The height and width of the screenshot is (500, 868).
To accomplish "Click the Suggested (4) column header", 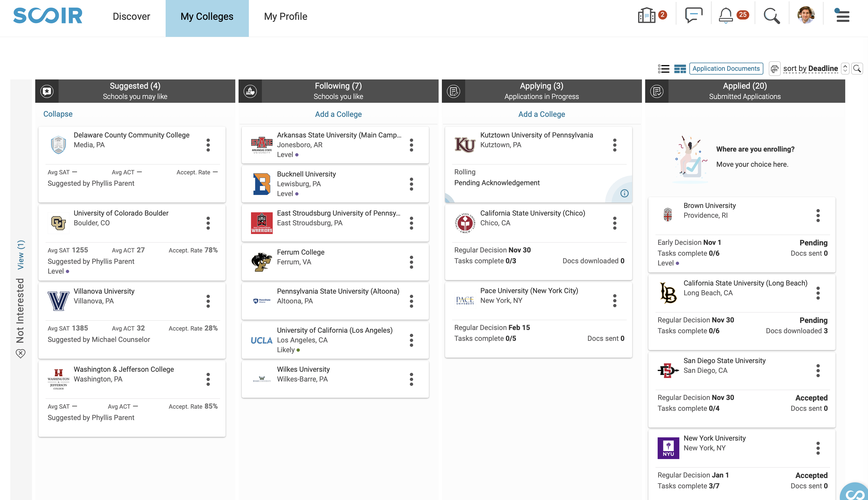I will point(135,91).
